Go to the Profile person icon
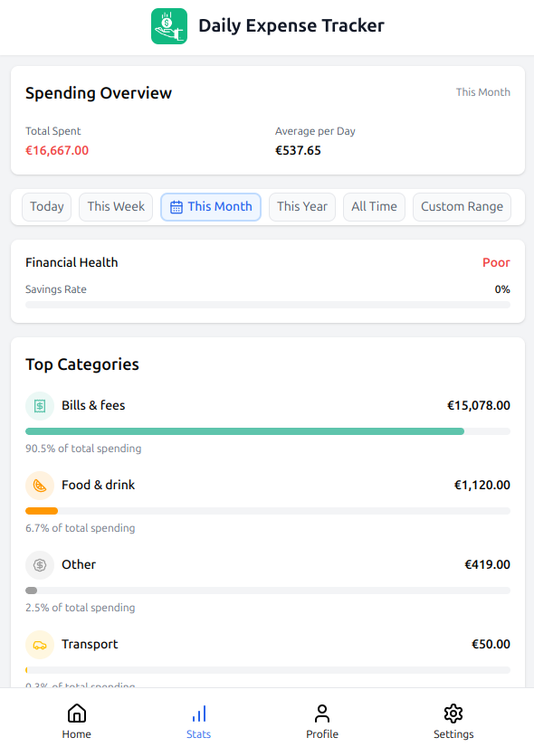The height and width of the screenshot is (756, 534). (321, 713)
